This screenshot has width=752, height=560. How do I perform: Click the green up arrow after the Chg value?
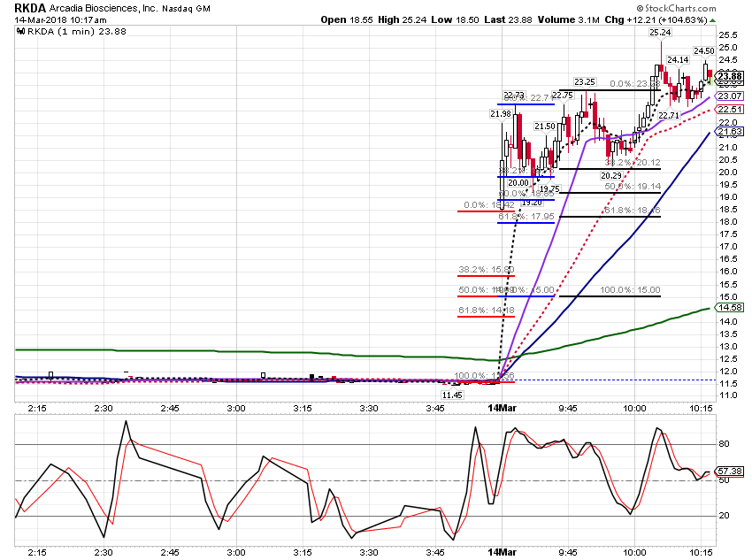[x=713, y=20]
